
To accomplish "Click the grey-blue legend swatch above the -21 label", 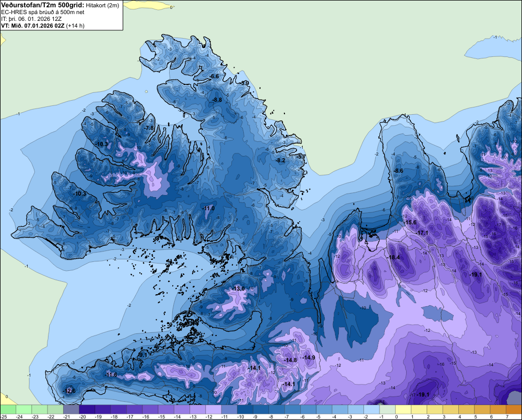I will (x=71, y=410).
